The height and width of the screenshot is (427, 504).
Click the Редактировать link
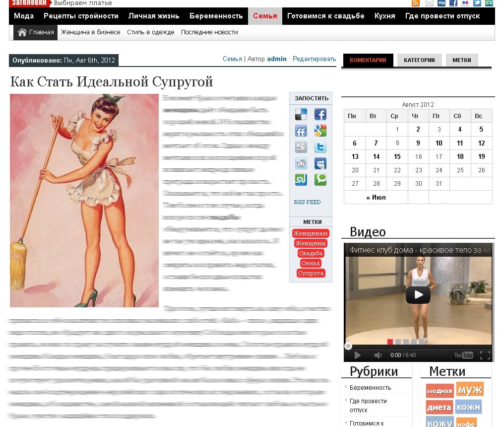pyautogui.click(x=314, y=59)
